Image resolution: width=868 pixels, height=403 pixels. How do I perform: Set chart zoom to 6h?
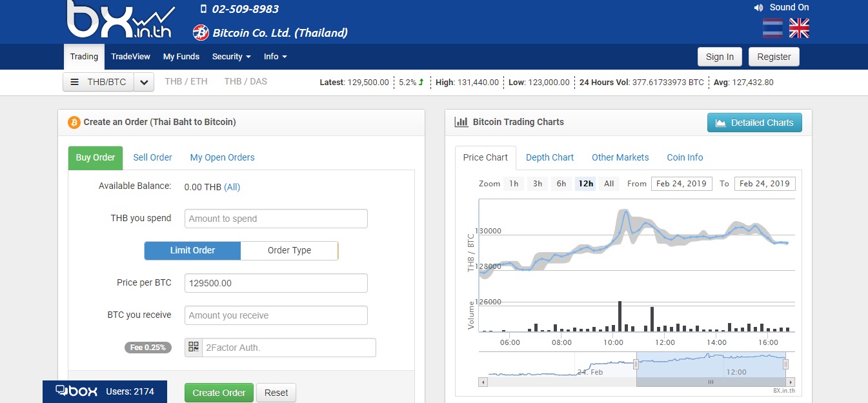point(561,184)
